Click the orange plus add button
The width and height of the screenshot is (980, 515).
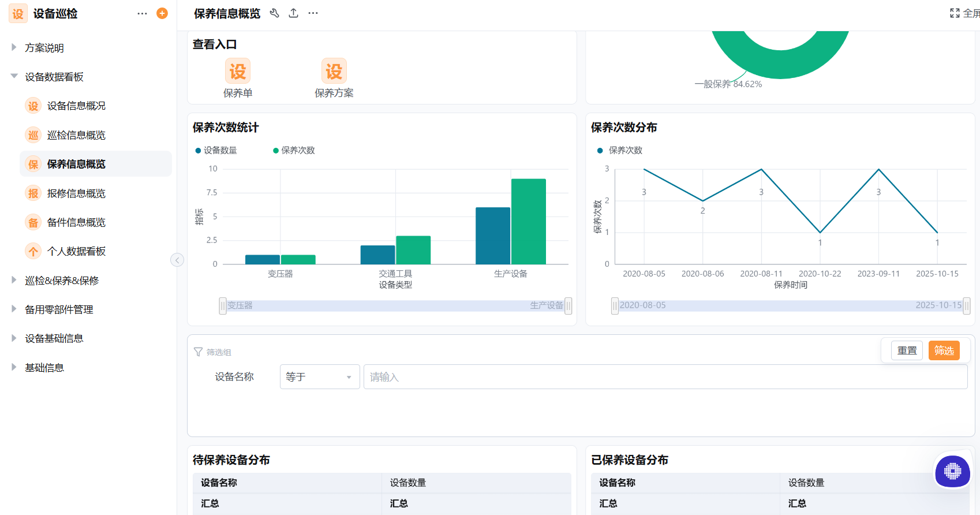162,13
